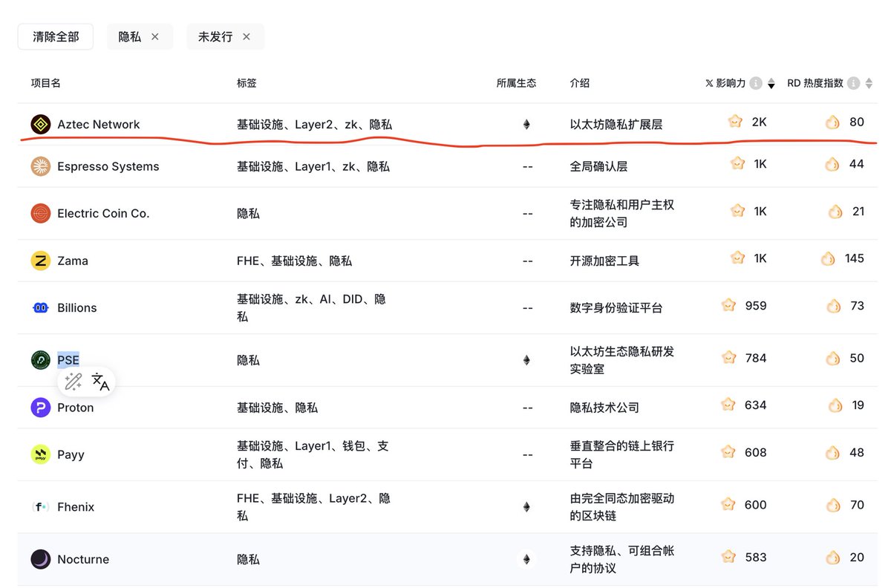This screenshot has height=588, width=891.
Task: Remove the 隐私 filter tag
Action: point(155,36)
